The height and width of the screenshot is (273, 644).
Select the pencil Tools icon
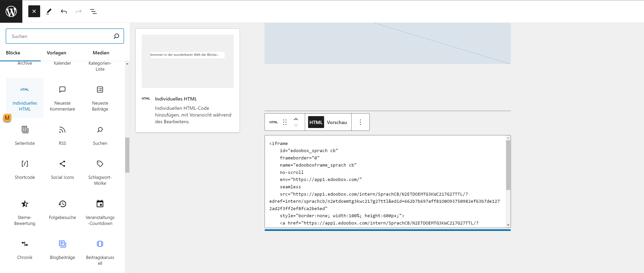pyautogui.click(x=49, y=11)
